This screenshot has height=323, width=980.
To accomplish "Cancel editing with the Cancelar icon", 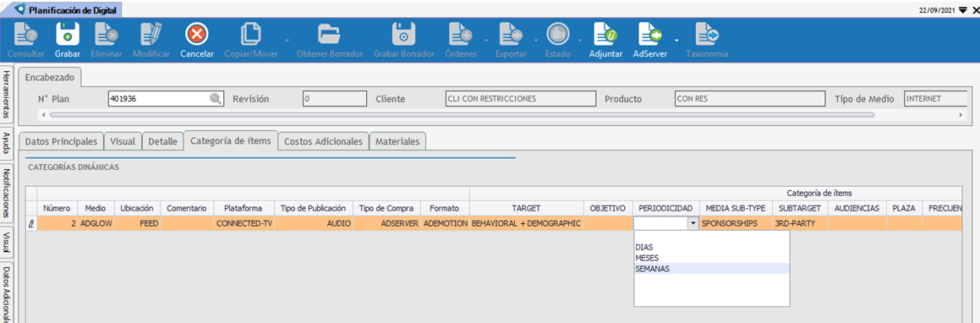I will coord(197,35).
